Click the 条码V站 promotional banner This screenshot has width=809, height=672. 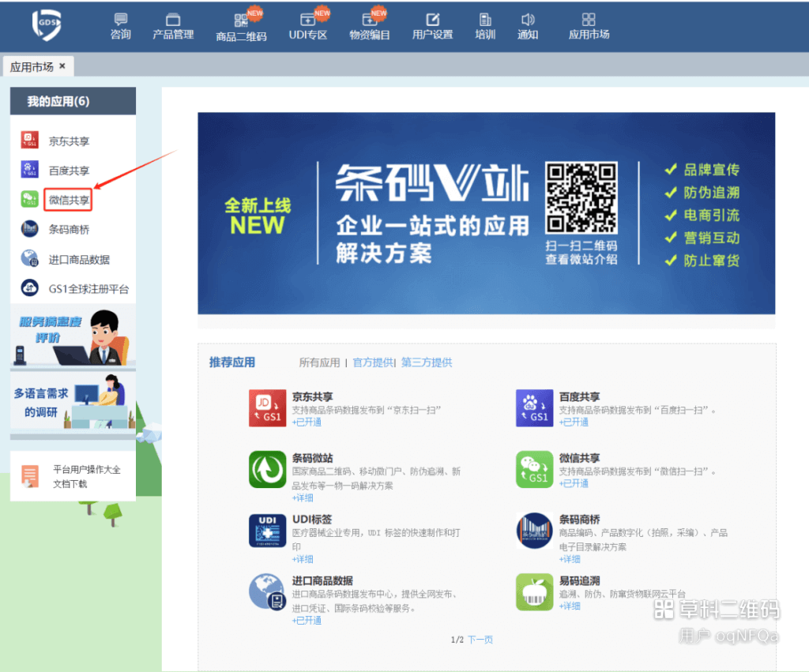(486, 213)
